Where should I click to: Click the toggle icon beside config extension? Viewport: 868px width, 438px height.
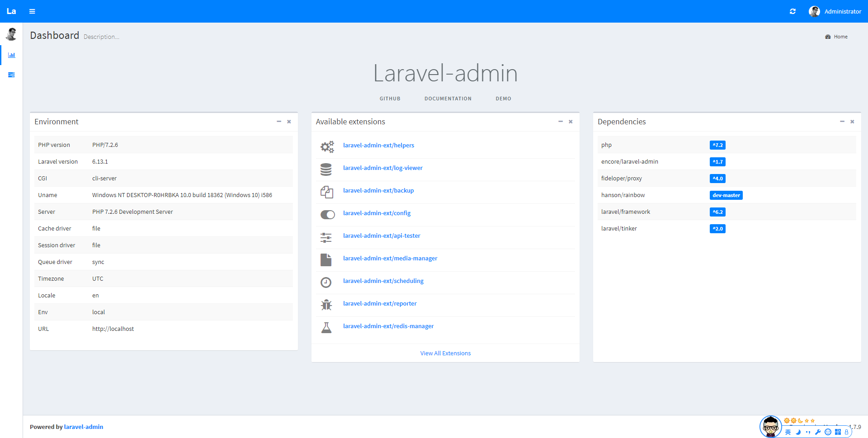tap(328, 214)
